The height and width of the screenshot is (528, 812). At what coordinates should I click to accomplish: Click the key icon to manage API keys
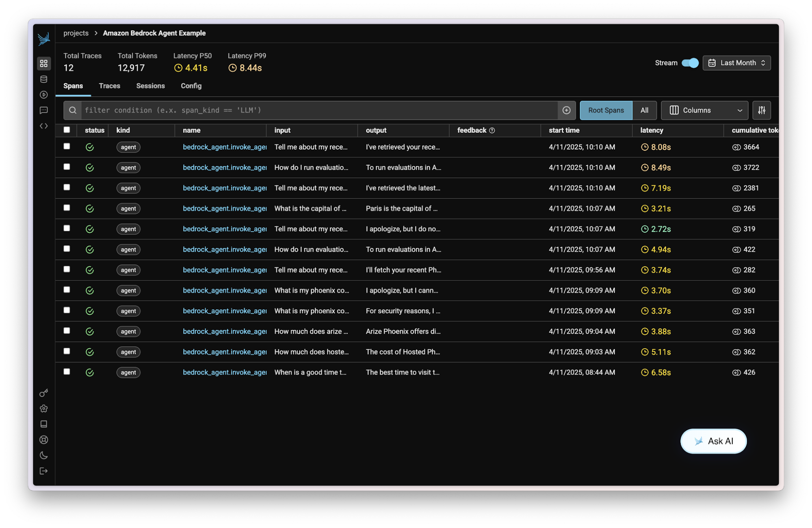click(x=44, y=392)
